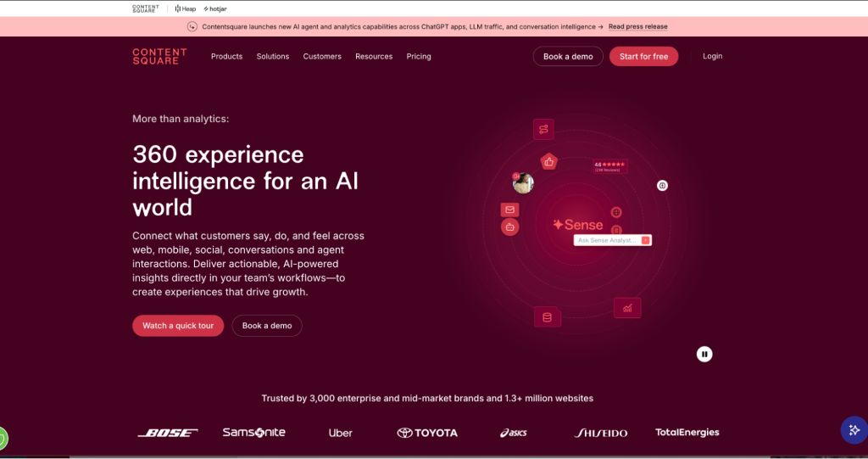Image resolution: width=868 pixels, height=459 pixels.
Task: Click the white circular icon on outer orbit
Action: 662,185
